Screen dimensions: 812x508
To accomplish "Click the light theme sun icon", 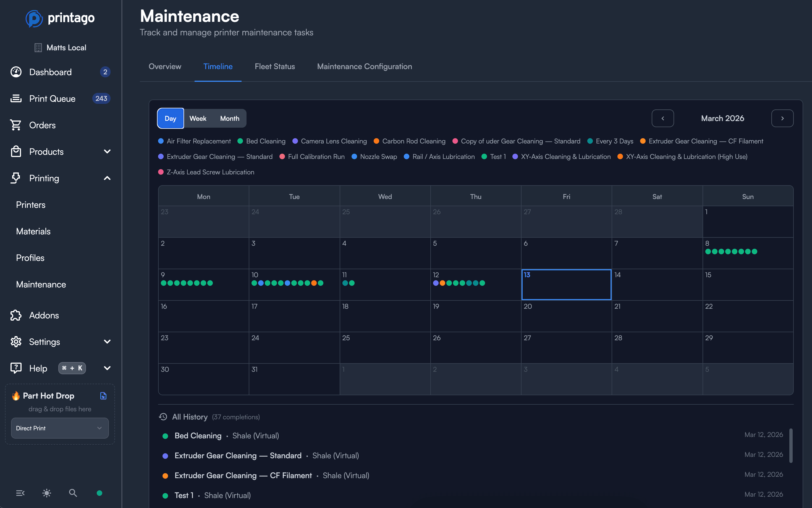I will pyautogui.click(x=47, y=493).
